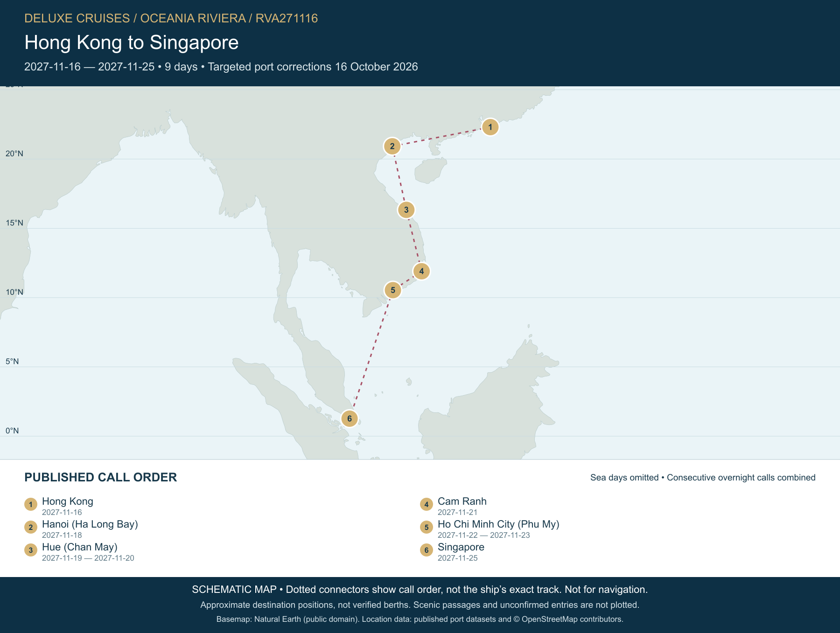Click map marker 5 near Phu My
The image size is (840, 633).
pyautogui.click(x=393, y=290)
